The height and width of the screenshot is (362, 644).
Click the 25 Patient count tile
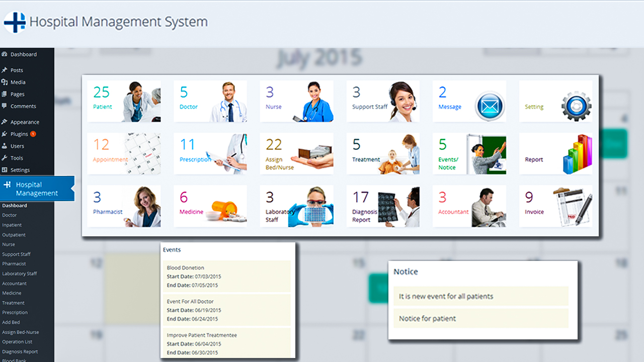pos(124,101)
